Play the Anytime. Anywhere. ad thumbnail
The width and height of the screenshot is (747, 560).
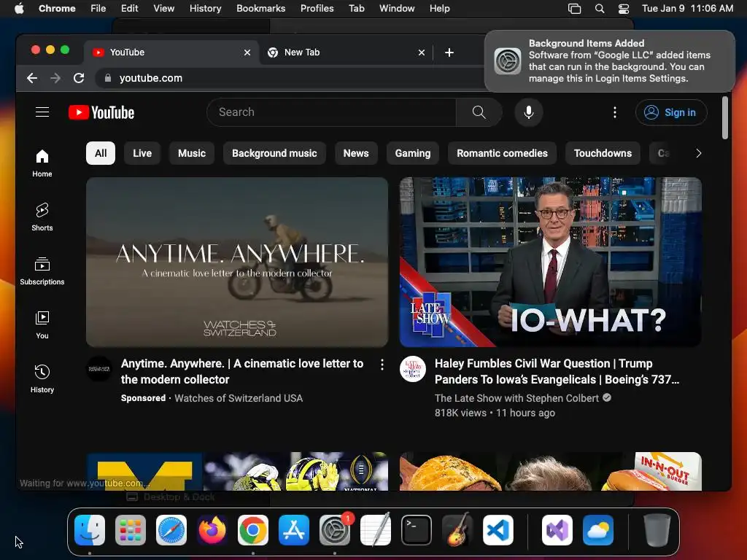237,262
